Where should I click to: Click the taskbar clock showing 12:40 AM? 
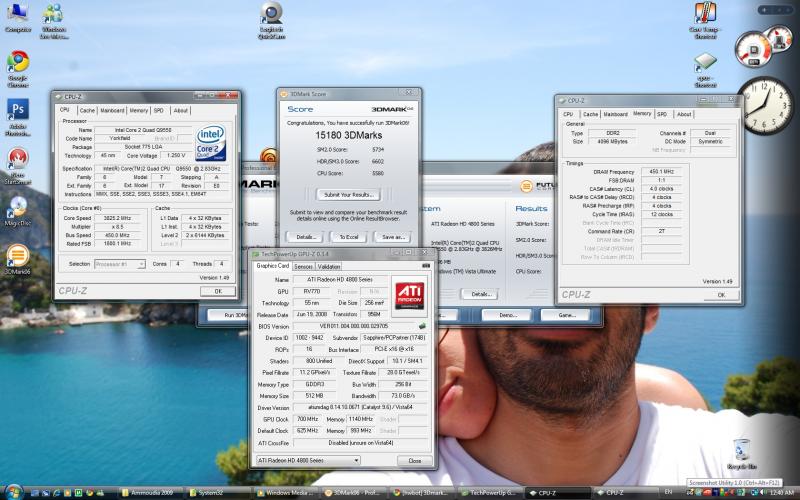(781, 493)
